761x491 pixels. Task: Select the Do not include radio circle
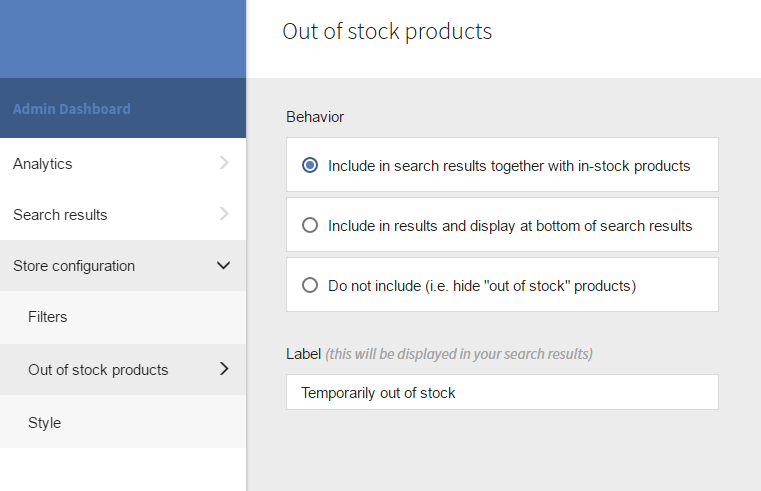pyautogui.click(x=310, y=285)
